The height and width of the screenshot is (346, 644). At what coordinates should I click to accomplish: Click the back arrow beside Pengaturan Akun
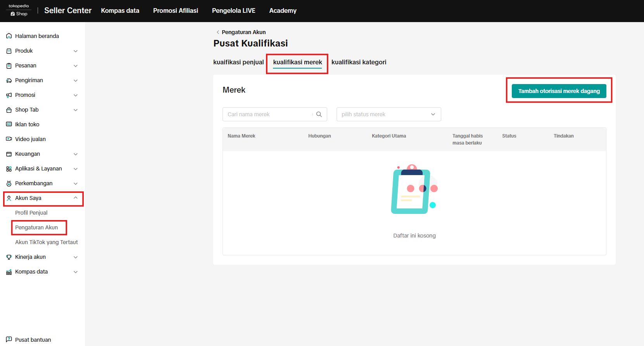click(218, 32)
